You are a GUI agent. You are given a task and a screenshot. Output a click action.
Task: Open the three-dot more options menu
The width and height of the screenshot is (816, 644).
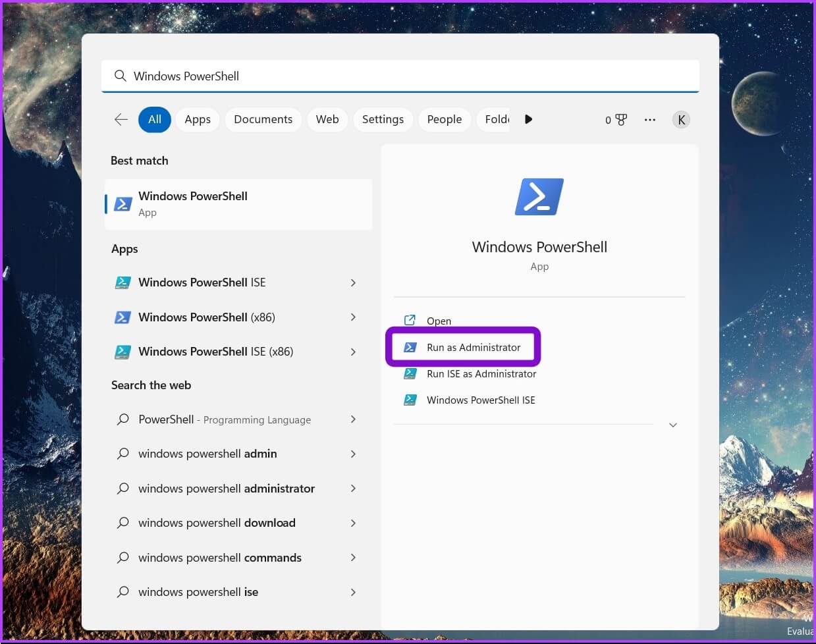[650, 120]
